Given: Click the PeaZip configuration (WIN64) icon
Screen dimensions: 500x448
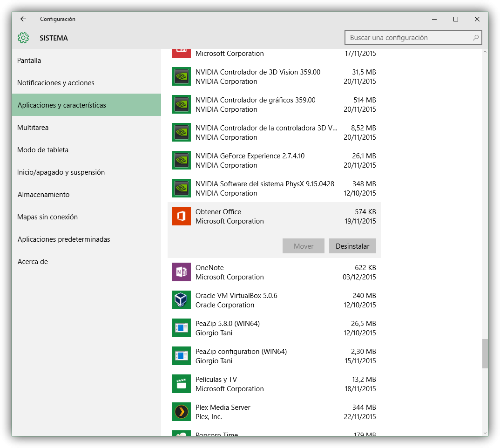Looking at the screenshot, I should 182,356.
